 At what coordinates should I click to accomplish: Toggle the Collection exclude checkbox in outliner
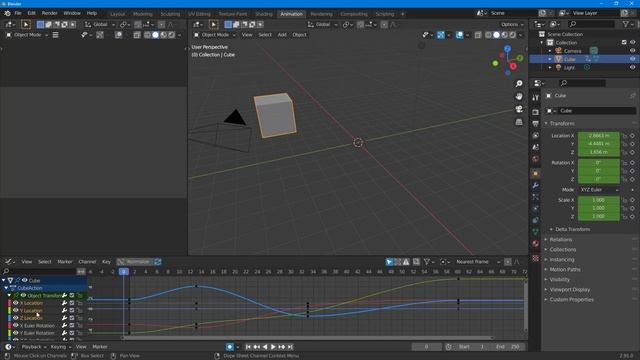coord(624,42)
